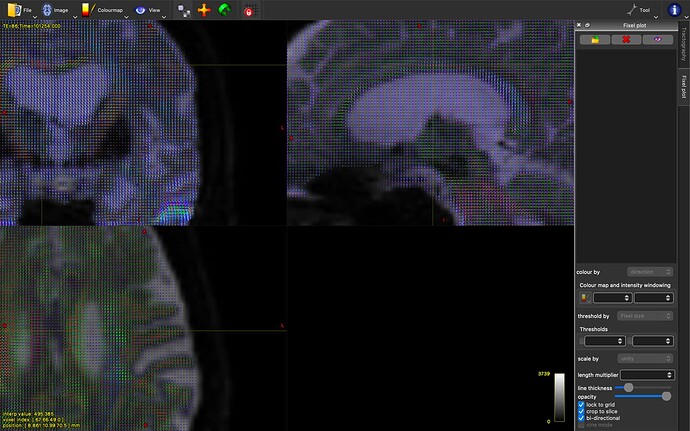Open the Colourmap menu
This screenshot has height=431, width=690.
pos(104,10)
